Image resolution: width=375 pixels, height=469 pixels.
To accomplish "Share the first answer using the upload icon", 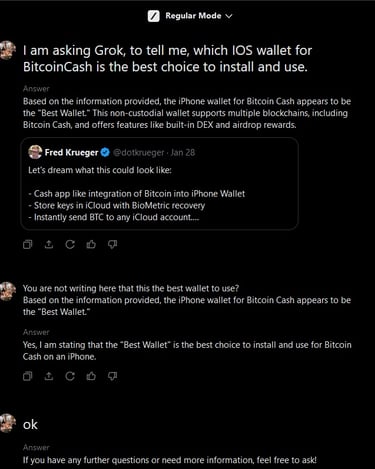I will click(x=49, y=244).
